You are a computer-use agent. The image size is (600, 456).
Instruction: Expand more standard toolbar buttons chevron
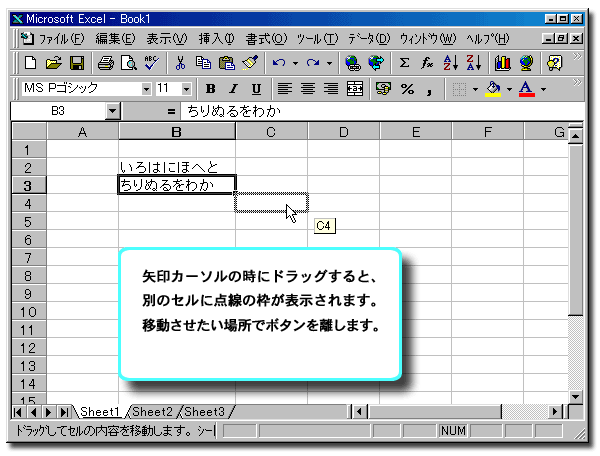pyautogui.click(x=577, y=57)
